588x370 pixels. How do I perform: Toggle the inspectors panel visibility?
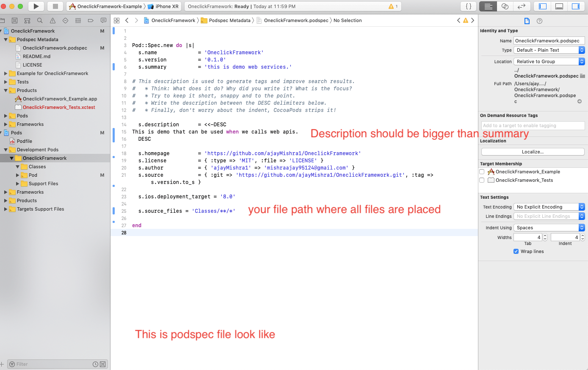(576, 6)
